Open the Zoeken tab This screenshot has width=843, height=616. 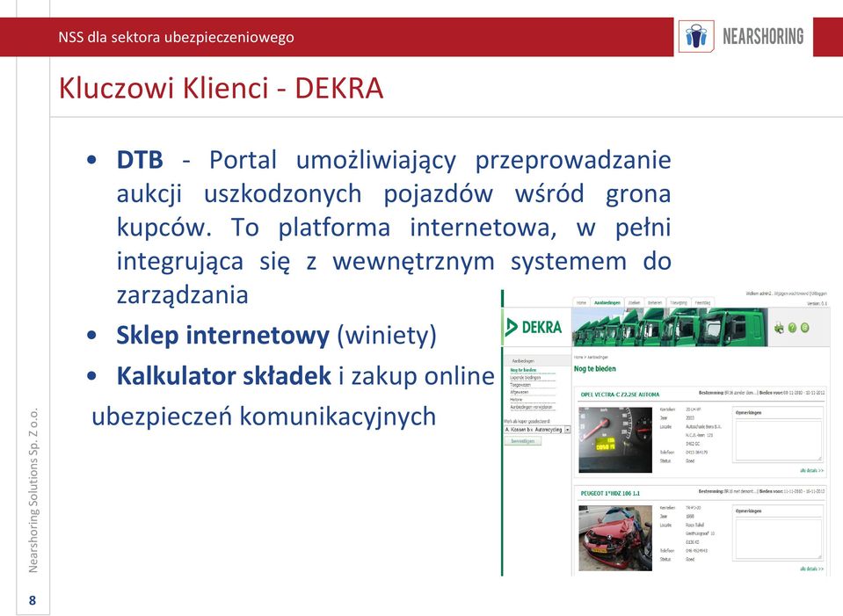[635, 302]
